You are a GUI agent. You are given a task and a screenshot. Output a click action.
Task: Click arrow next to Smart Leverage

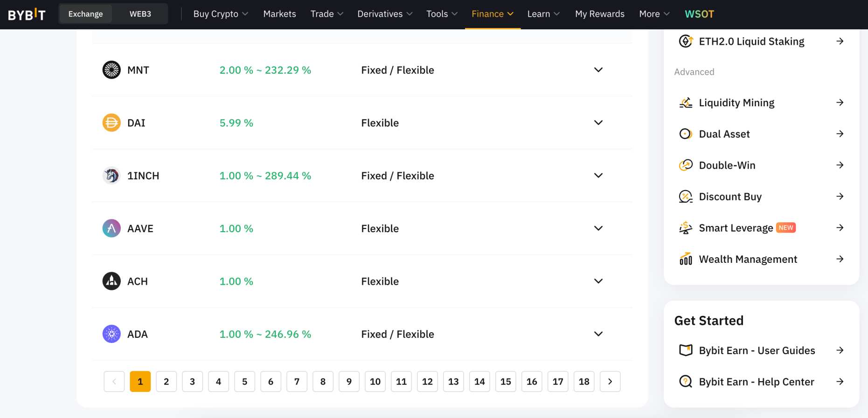pyautogui.click(x=840, y=227)
